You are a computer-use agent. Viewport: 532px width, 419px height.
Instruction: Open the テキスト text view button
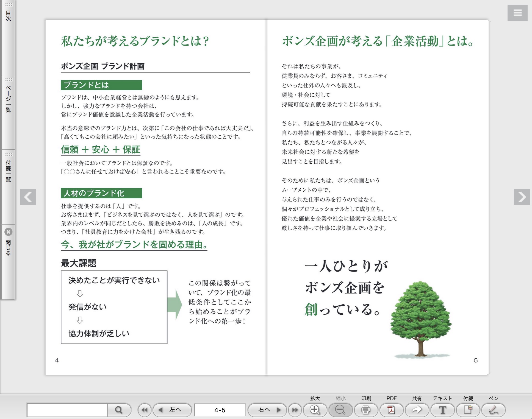tap(442, 410)
